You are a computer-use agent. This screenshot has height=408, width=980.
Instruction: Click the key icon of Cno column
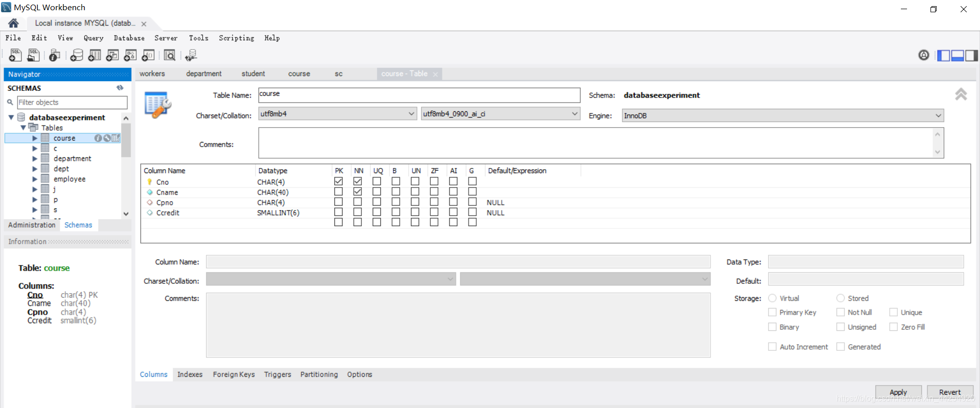click(150, 182)
